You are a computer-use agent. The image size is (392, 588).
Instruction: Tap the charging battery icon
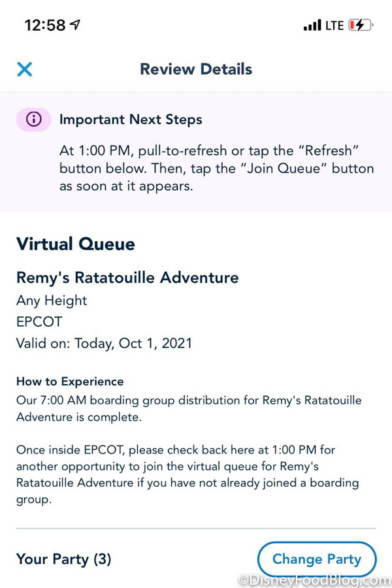tap(360, 25)
